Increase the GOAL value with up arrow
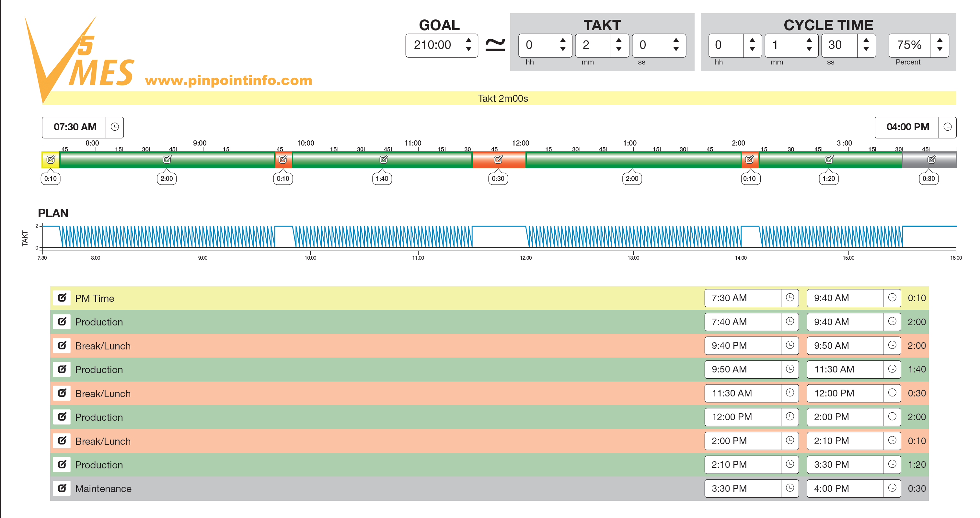The image size is (980, 518). (469, 40)
